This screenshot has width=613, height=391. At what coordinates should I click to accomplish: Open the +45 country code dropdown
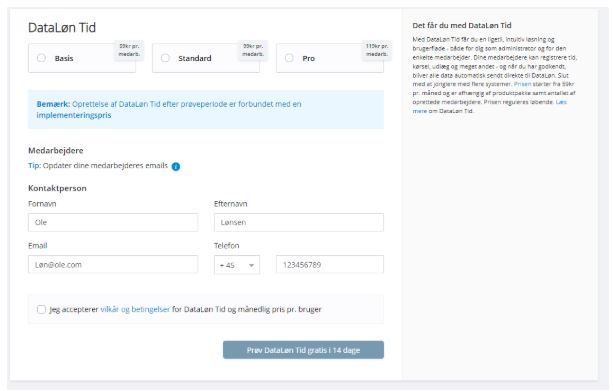(237, 265)
